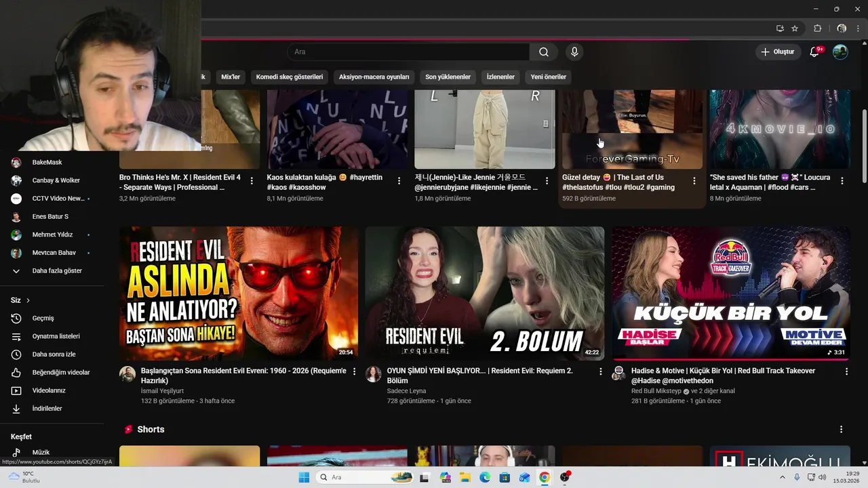
Task: Open the Windows Start menu
Action: [304, 477]
